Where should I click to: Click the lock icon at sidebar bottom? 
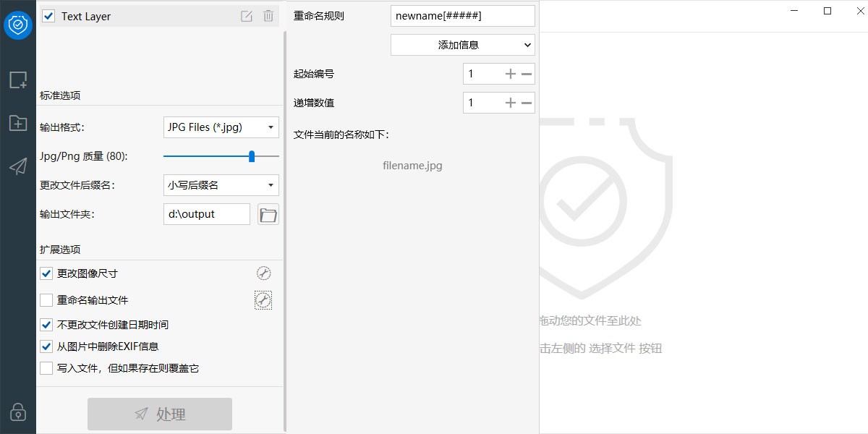coord(17,412)
